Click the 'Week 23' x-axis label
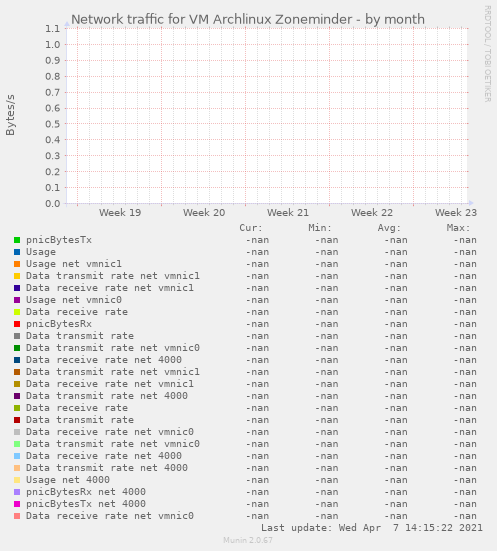497x551 pixels. click(456, 213)
